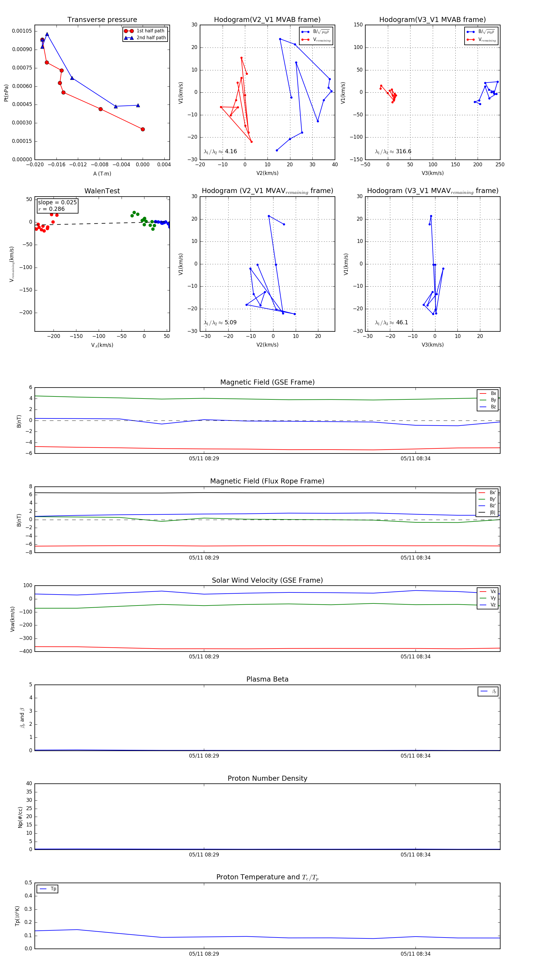Click the Hodogram V3_V1 MVAV remaining frame title

click(x=432, y=191)
